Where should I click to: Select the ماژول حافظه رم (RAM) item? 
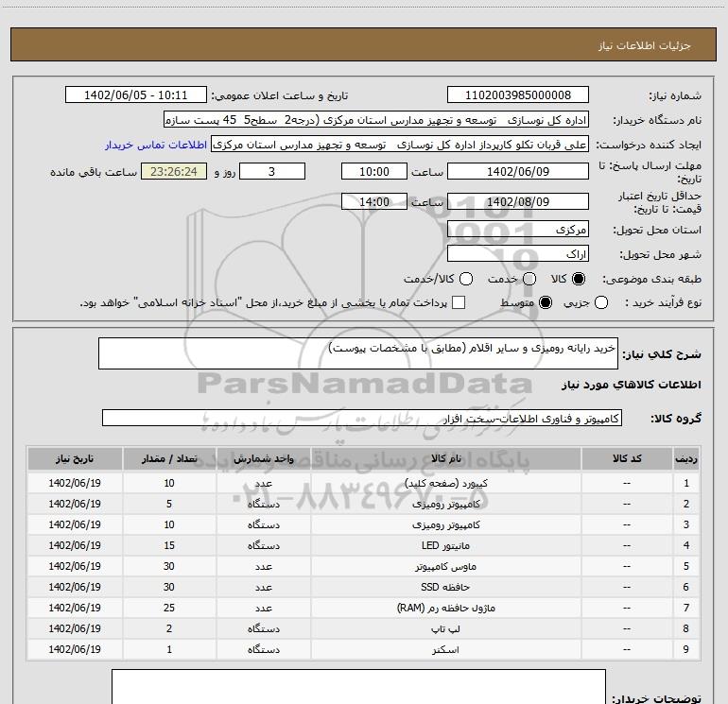tap(445, 608)
